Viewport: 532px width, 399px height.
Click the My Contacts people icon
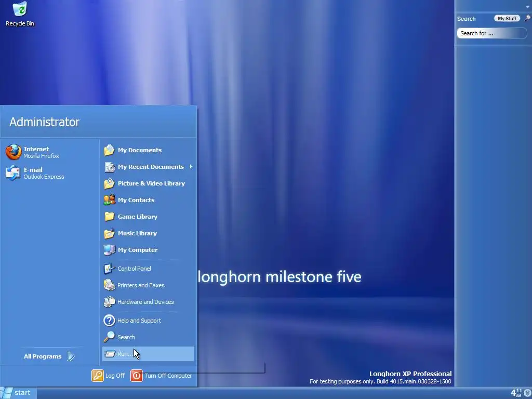click(109, 200)
